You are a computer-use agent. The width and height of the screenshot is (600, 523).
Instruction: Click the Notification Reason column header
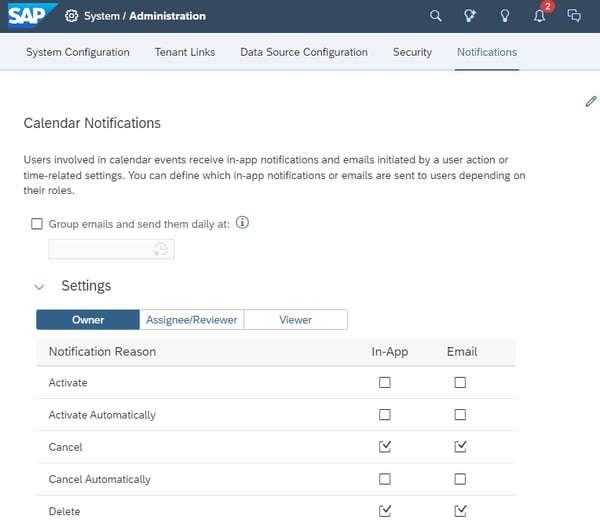[x=102, y=352]
